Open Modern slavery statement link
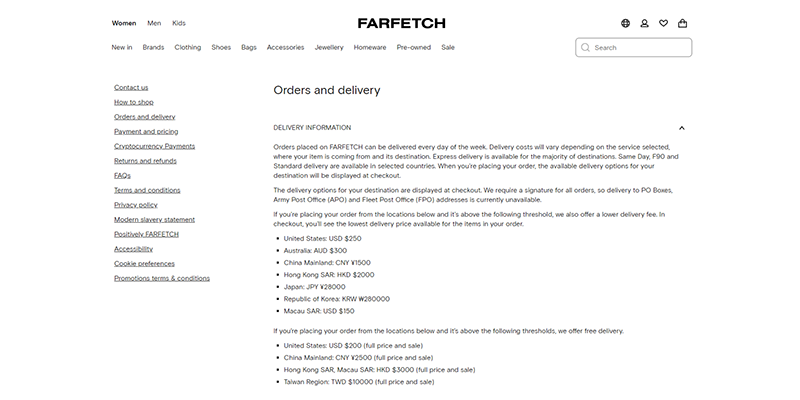 click(155, 219)
